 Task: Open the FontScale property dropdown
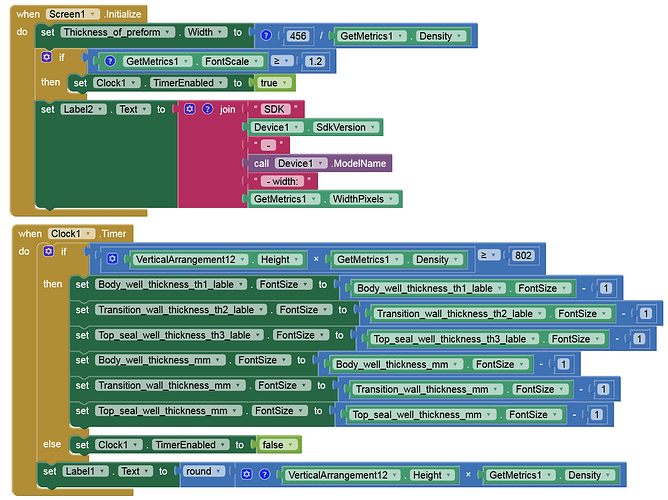(232, 62)
